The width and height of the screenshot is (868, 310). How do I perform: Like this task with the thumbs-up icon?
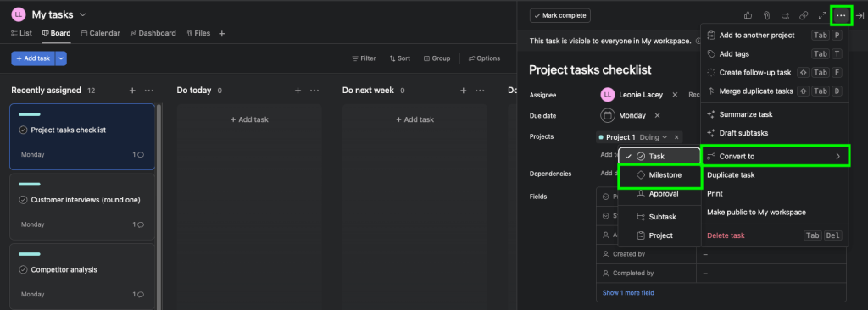pos(748,15)
